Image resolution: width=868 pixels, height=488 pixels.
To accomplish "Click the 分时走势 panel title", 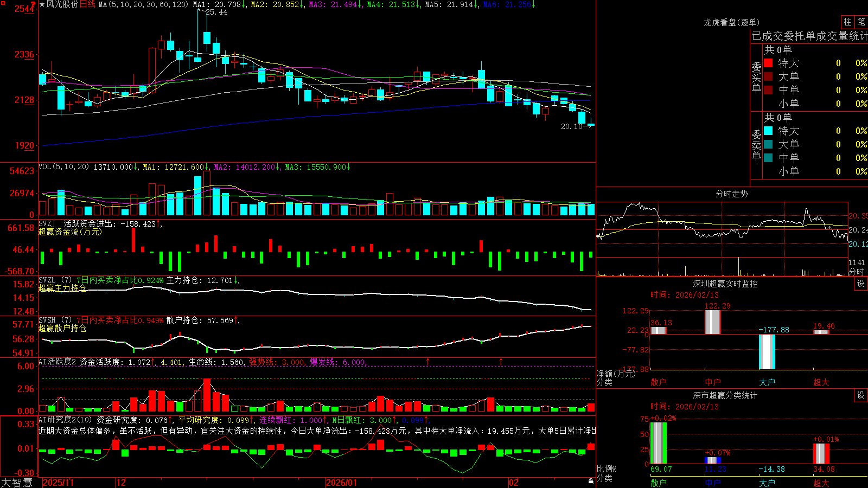I will [x=731, y=194].
